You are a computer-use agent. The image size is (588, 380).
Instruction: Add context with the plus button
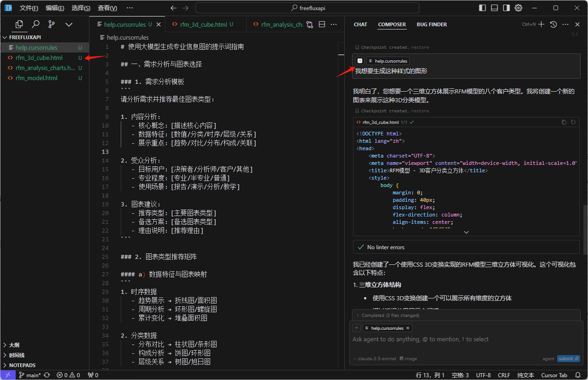coord(357,328)
